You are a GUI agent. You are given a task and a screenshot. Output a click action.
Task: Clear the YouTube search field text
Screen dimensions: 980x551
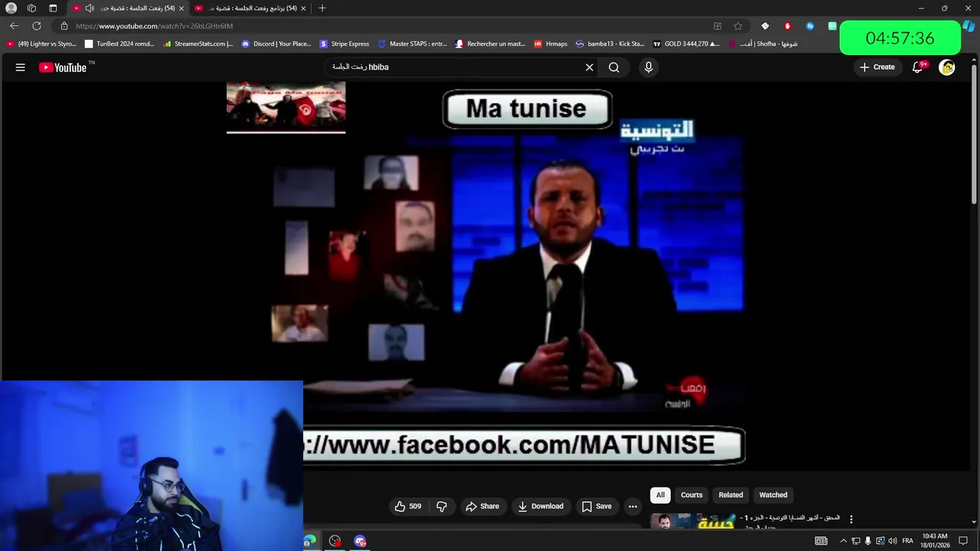coord(590,67)
